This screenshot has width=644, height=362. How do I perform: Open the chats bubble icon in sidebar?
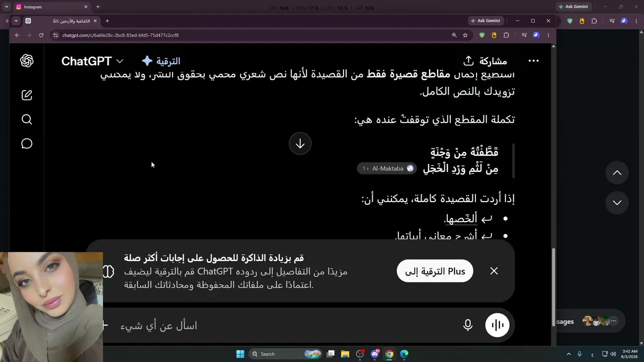[27, 144]
